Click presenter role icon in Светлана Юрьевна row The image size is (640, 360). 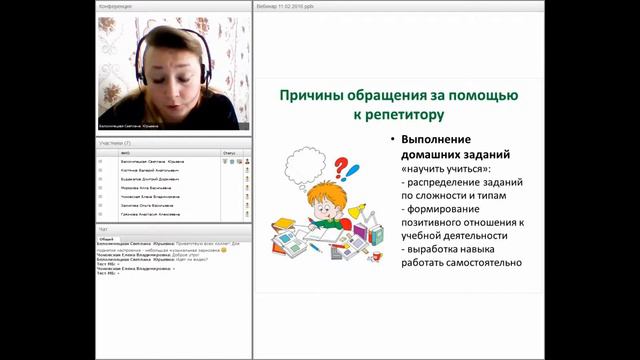click(x=247, y=162)
